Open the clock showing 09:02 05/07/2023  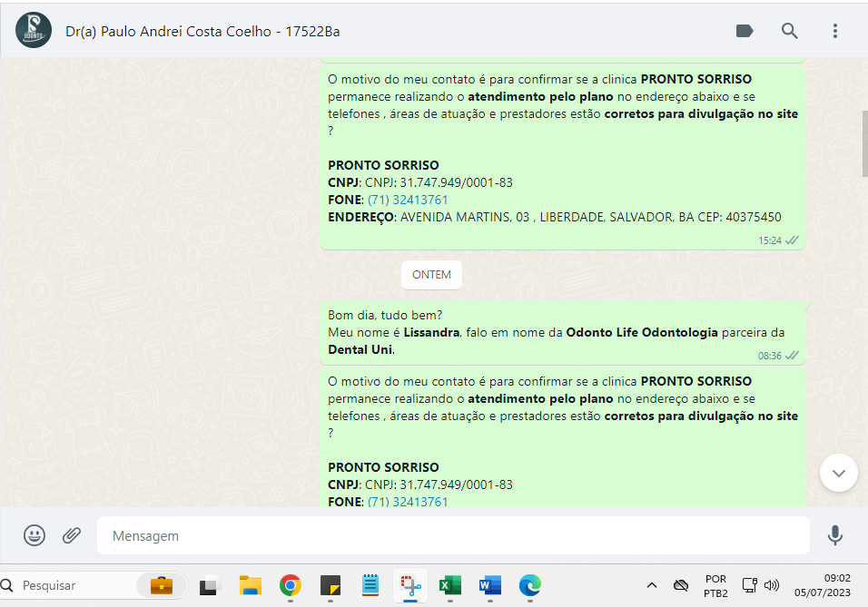click(x=822, y=585)
